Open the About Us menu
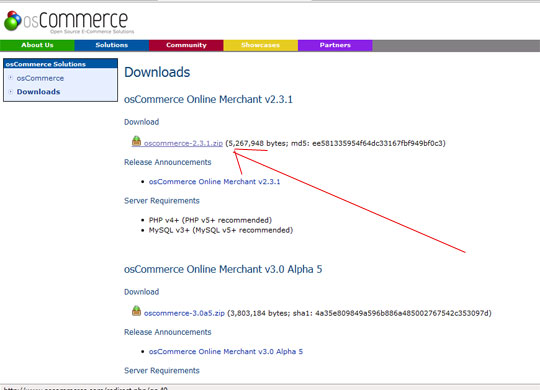Screen dimensions: 540x390 (x=37, y=45)
